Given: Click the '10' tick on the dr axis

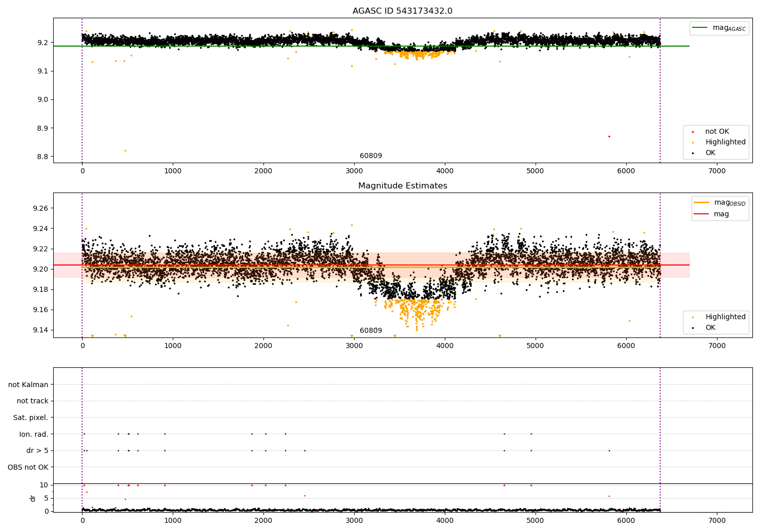Looking at the screenshot, I should [x=44, y=485].
